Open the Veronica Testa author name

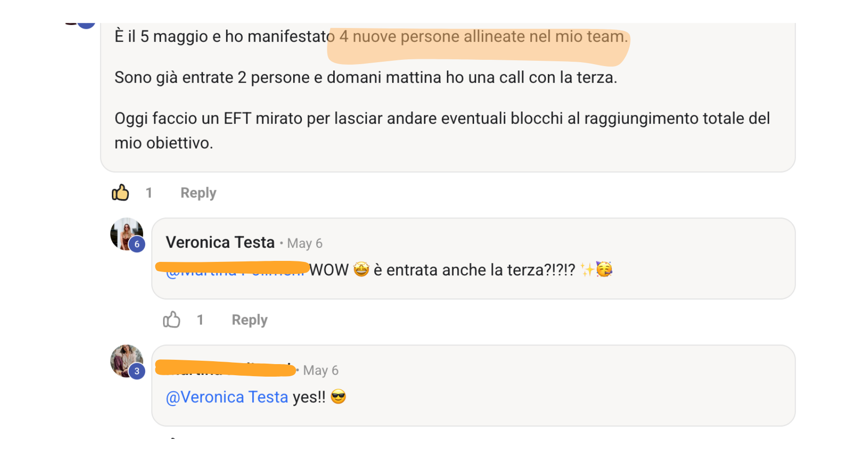click(220, 242)
